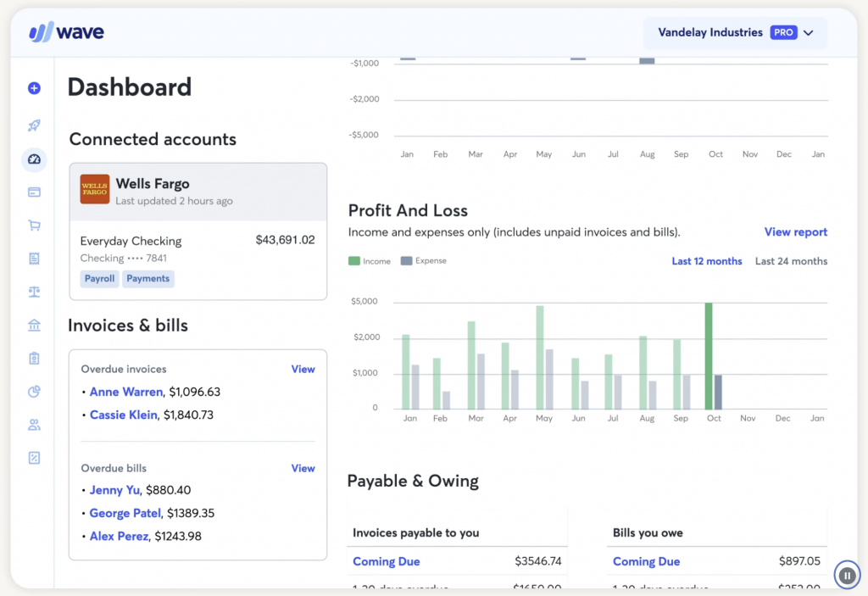Click the green Income legend swatch
Viewport: 868px width, 596px height.
[353, 261]
